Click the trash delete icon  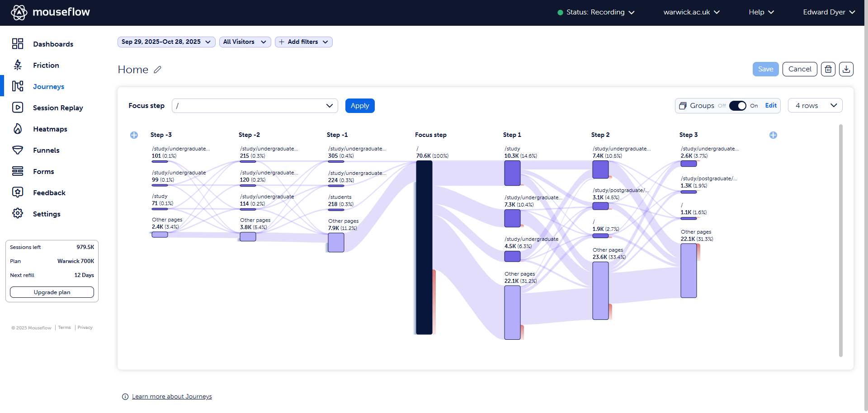(x=828, y=69)
